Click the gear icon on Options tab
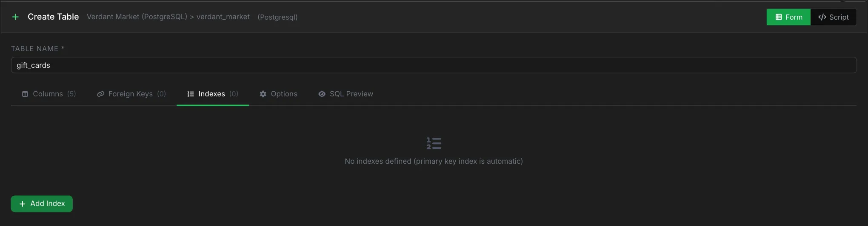The width and height of the screenshot is (868, 226). point(263,94)
